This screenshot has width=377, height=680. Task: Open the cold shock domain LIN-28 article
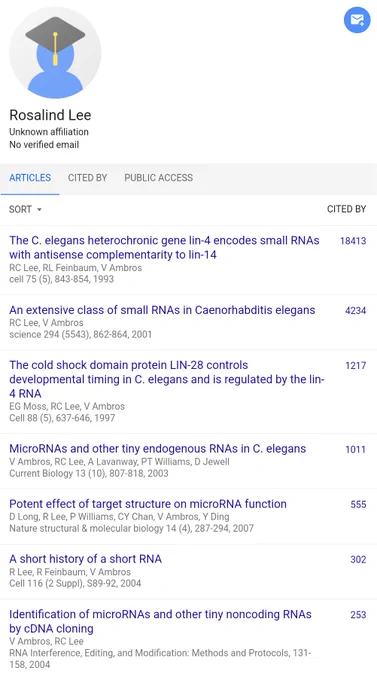pyautogui.click(x=167, y=379)
